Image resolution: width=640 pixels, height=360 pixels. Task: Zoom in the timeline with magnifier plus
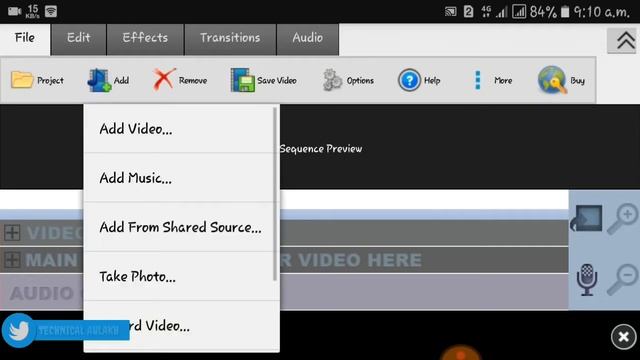(x=622, y=219)
